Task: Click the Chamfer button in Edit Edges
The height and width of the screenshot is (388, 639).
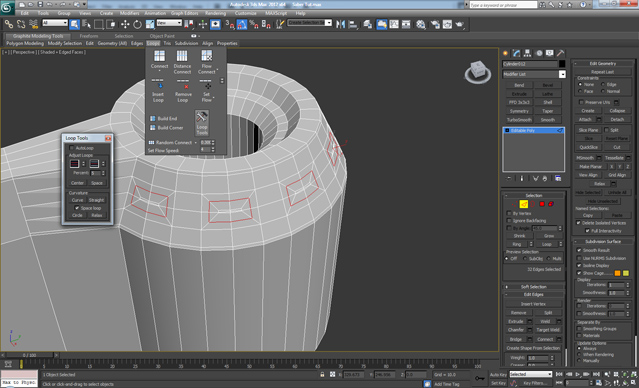Action: point(516,330)
